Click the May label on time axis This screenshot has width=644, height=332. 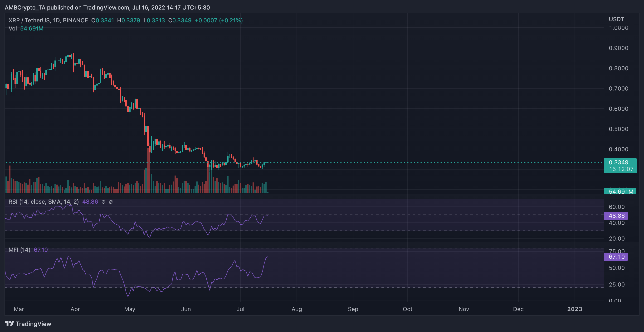[x=130, y=309]
